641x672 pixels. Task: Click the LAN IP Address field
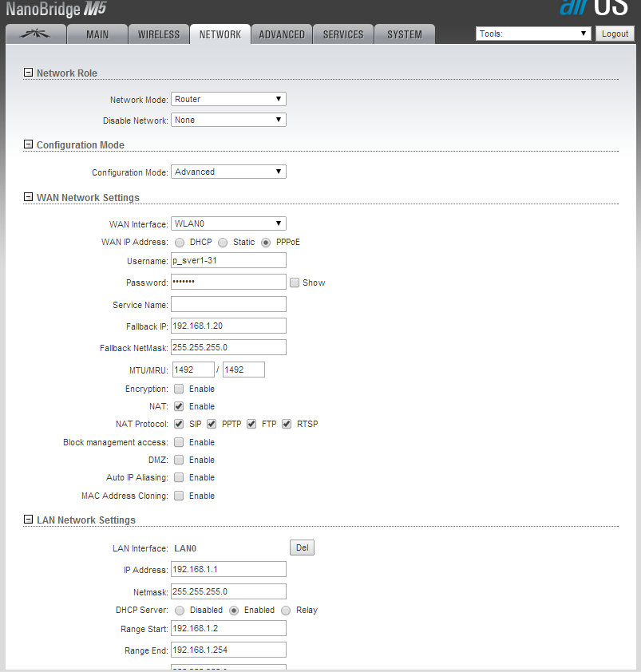coord(228,569)
